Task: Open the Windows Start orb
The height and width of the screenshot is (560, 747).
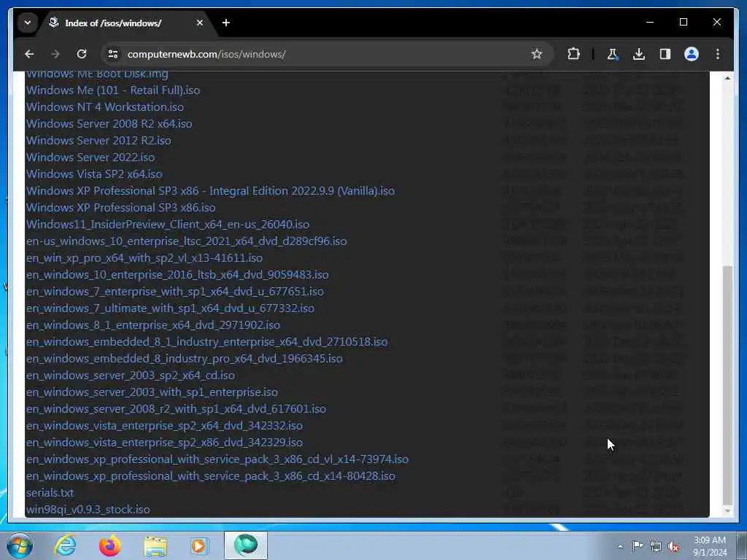Action: click(x=20, y=545)
